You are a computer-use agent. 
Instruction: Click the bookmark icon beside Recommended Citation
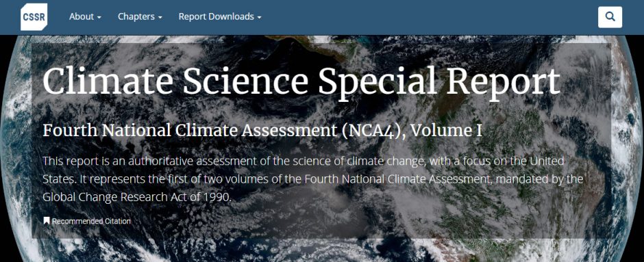click(47, 221)
